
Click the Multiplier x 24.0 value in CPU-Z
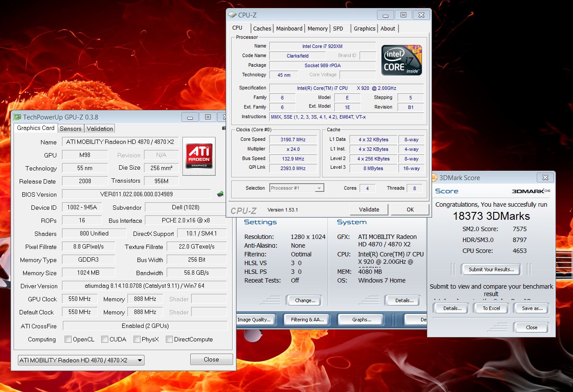click(x=293, y=149)
